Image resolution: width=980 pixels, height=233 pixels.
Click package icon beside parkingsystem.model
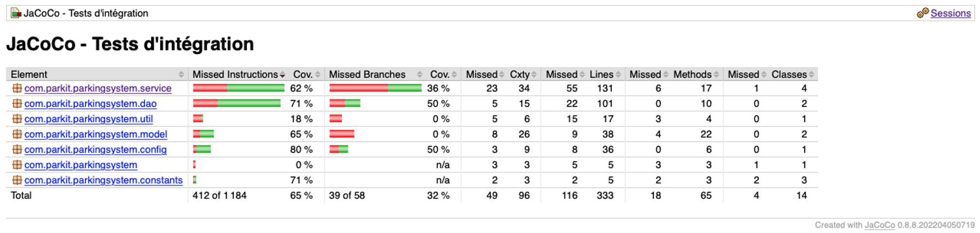click(x=17, y=134)
